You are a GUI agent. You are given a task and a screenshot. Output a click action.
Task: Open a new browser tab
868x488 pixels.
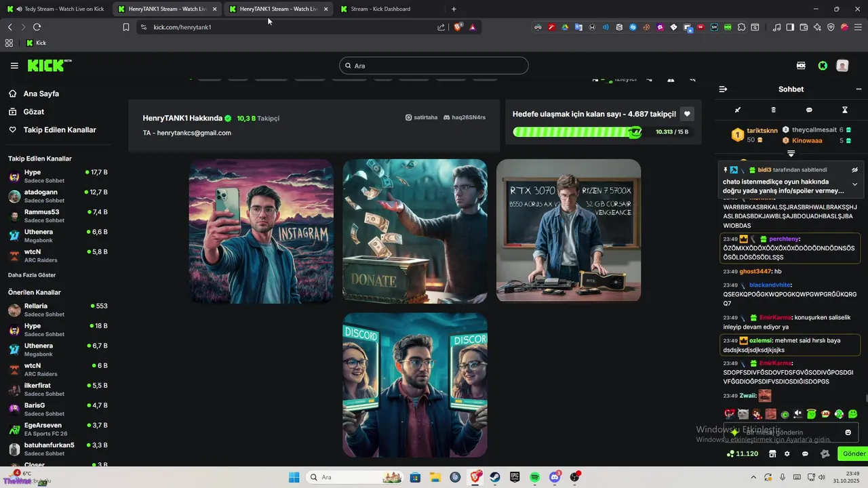[x=454, y=9]
